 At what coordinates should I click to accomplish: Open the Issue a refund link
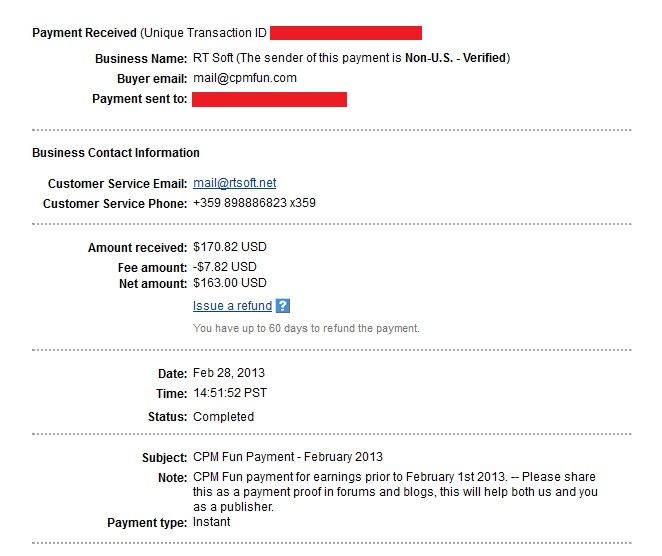coord(232,306)
